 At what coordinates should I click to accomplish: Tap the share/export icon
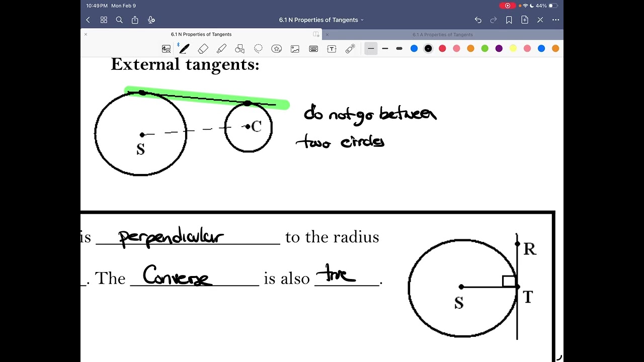click(x=135, y=20)
